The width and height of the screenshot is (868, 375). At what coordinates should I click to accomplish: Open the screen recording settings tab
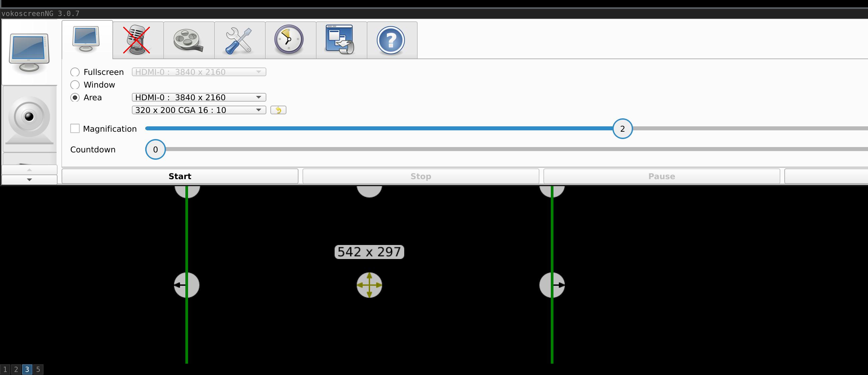point(87,40)
